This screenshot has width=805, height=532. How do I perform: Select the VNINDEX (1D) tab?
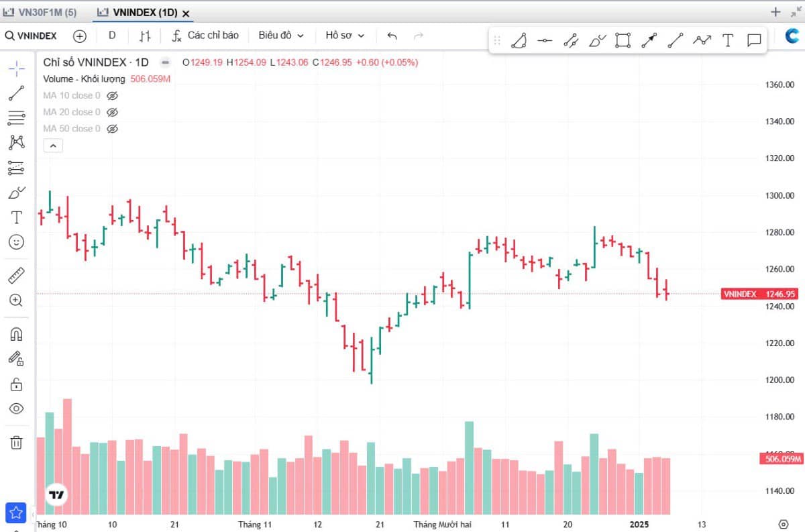pos(137,13)
